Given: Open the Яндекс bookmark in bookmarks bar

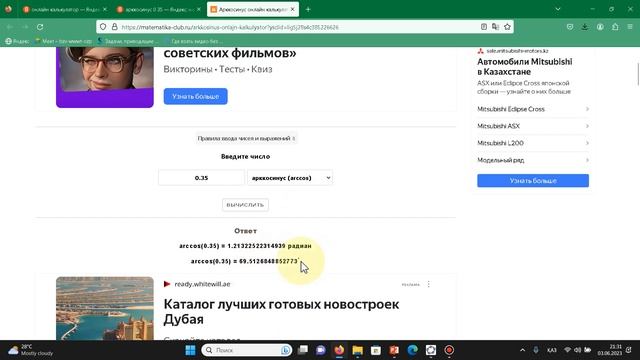Looking at the screenshot, I should [x=18, y=41].
